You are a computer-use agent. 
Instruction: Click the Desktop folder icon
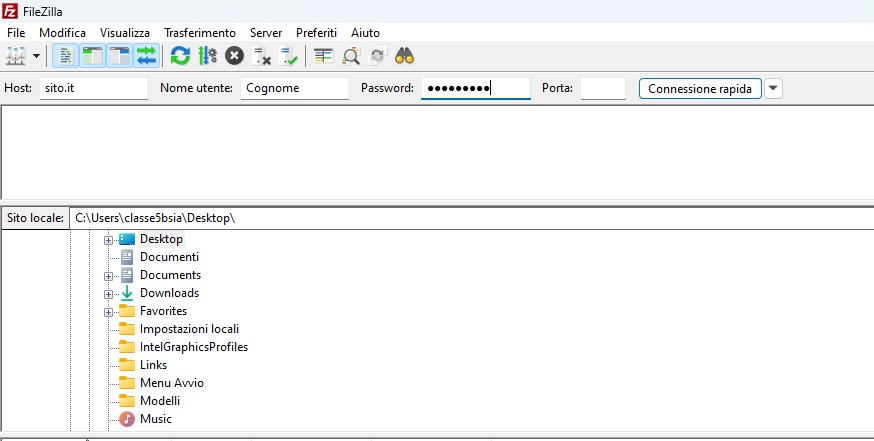click(127, 239)
